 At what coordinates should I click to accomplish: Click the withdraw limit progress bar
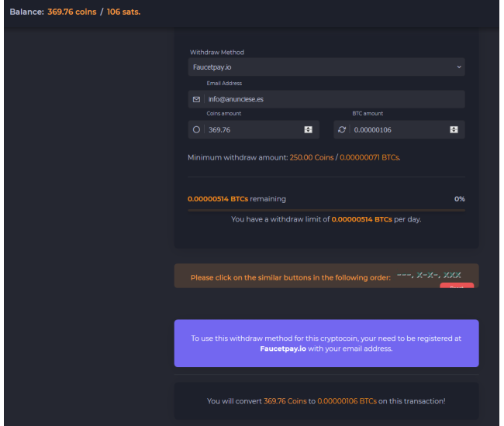pos(326,209)
